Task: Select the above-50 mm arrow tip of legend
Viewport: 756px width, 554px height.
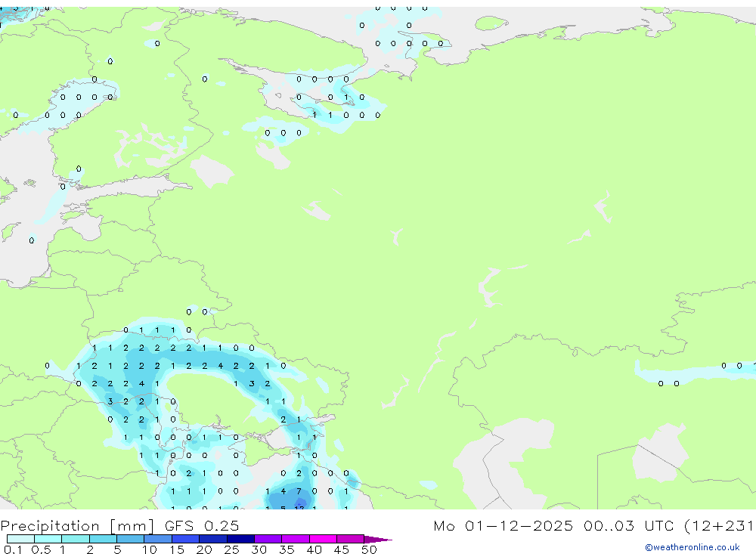Action: [378, 540]
